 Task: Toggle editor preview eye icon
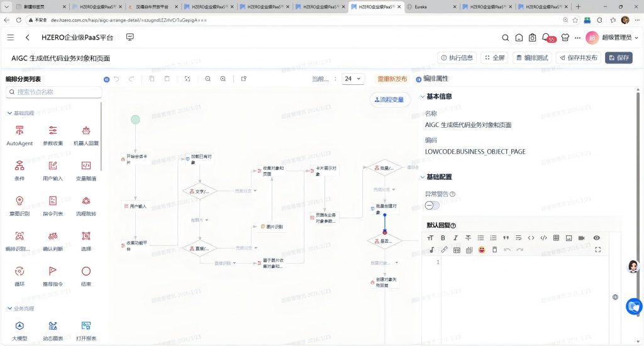597,238
